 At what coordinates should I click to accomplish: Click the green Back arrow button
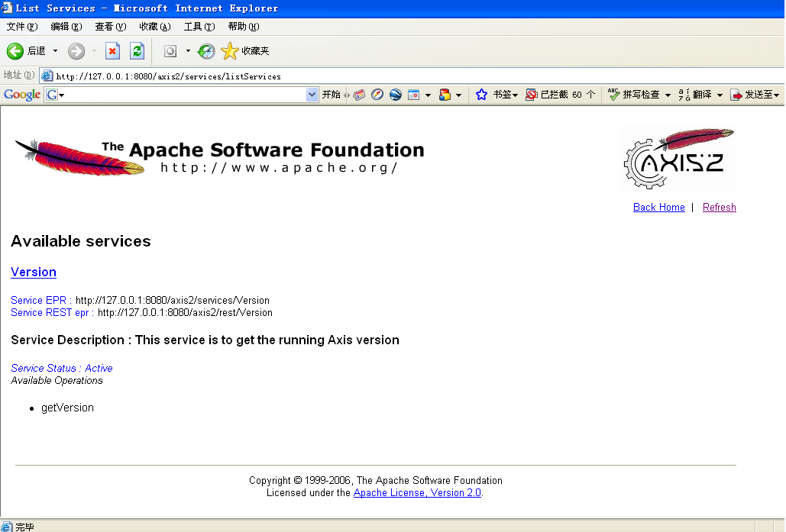[x=15, y=50]
